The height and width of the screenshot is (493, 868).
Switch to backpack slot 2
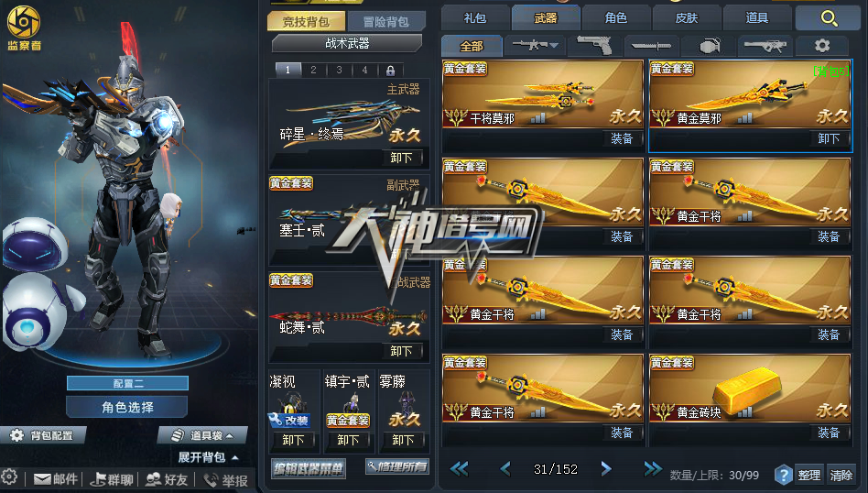(x=313, y=70)
